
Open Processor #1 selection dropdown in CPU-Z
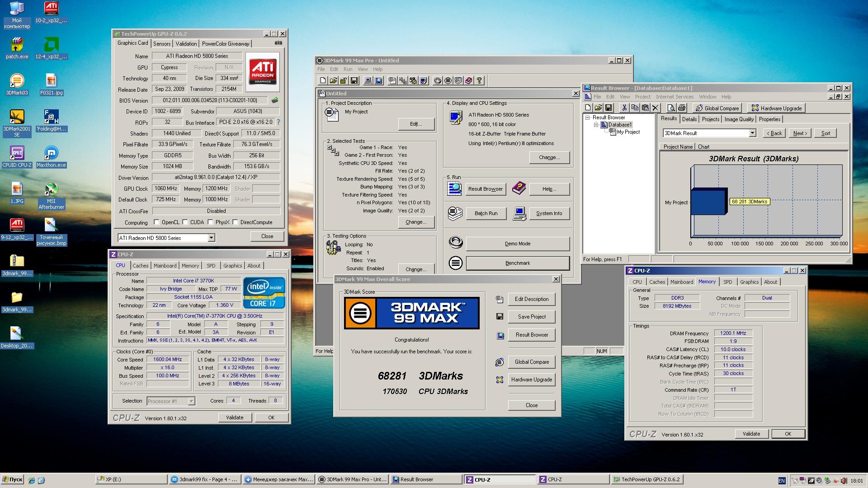(191, 401)
